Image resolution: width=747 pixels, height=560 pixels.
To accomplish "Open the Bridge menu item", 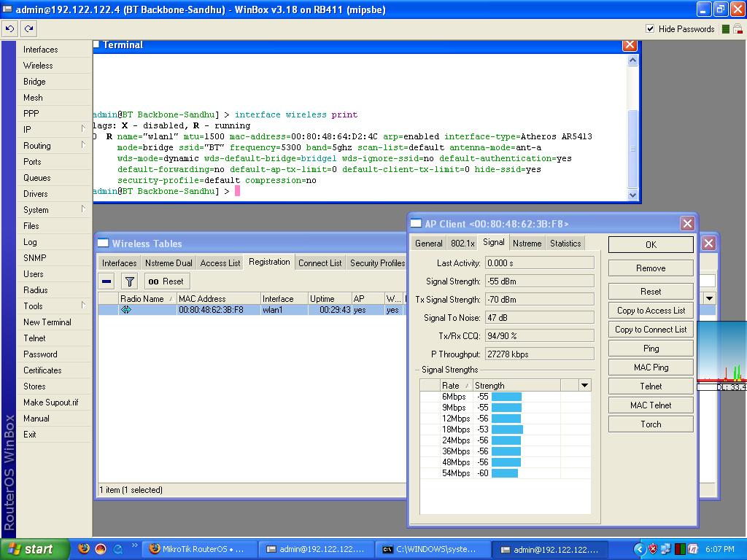I will pyautogui.click(x=34, y=82).
